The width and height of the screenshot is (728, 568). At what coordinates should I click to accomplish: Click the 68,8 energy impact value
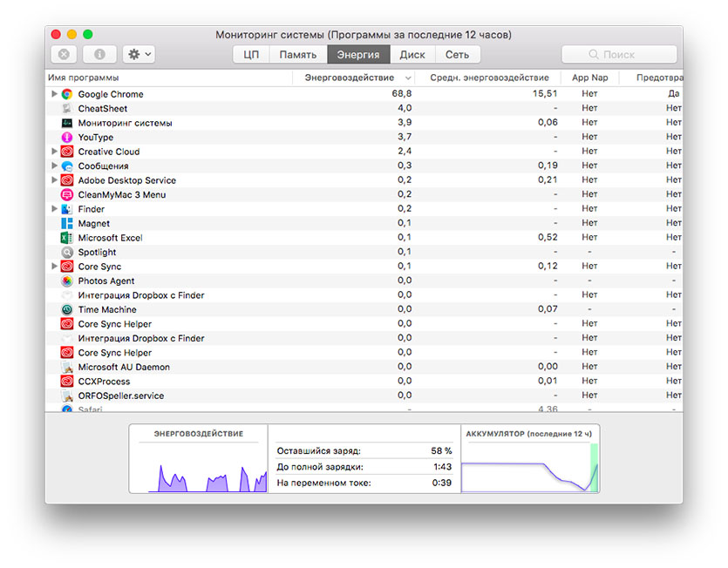(402, 94)
